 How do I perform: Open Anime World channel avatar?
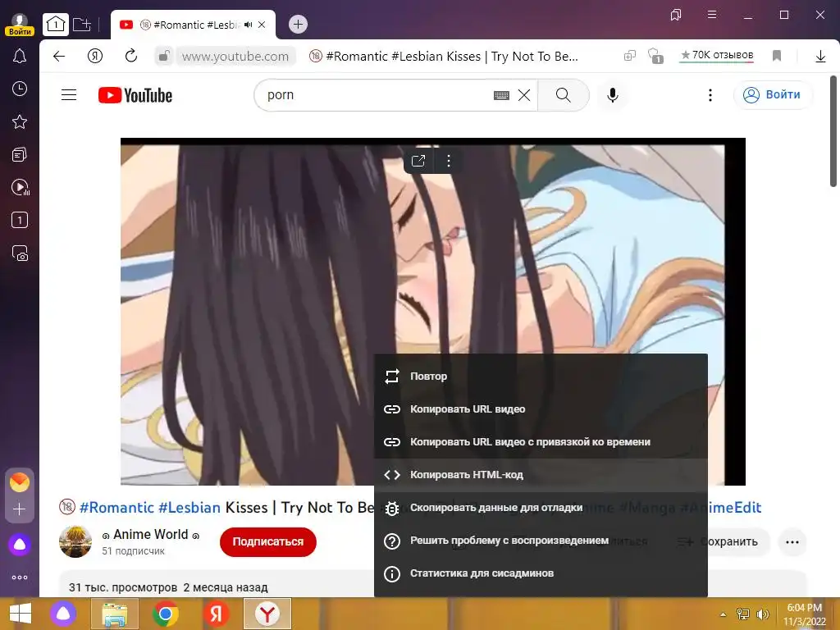[75, 541]
